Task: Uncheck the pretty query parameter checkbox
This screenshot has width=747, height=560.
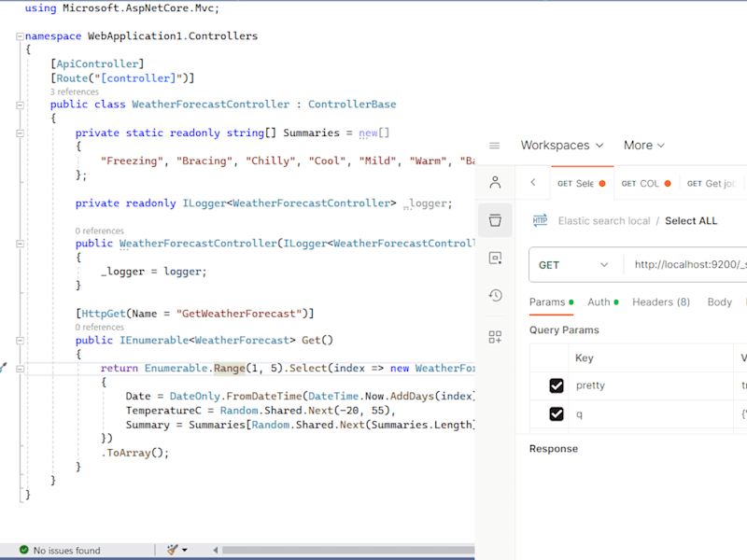Action: (x=557, y=385)
